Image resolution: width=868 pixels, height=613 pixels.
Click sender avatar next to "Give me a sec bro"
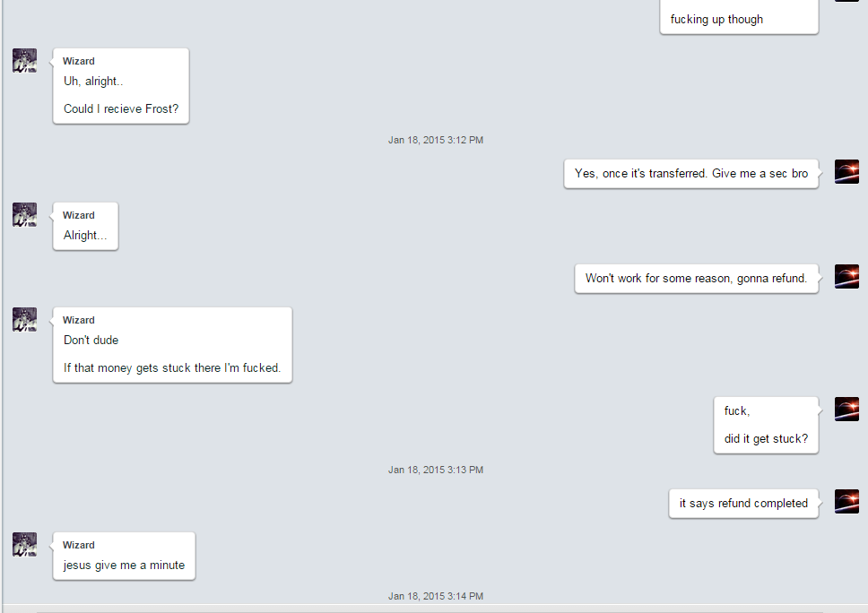847,171
